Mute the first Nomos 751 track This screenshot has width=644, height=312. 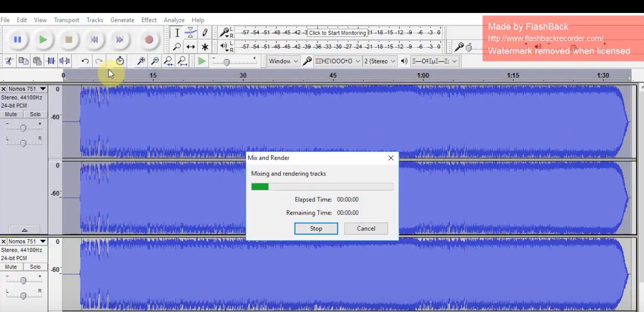(x=11, y=114)
